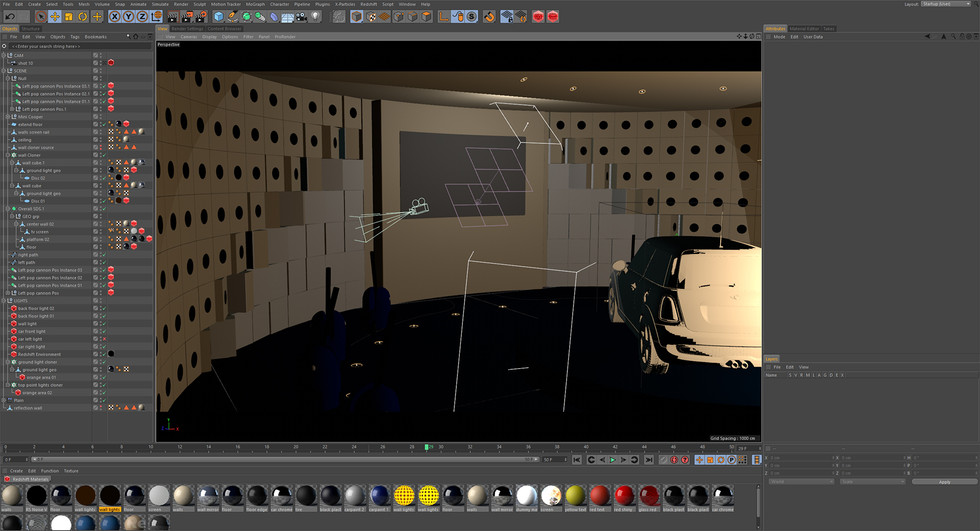Collapse the SCENE group
The image size is (980, 531).
click(x=4, y=71)
